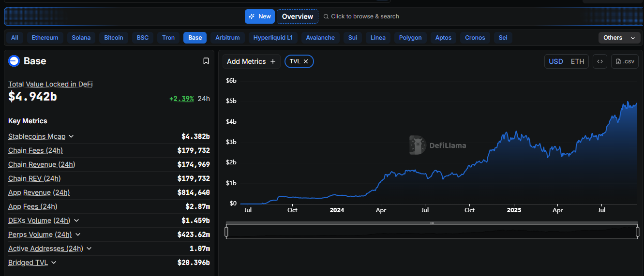Switch chart denomination to ETH
The height and width of the screenshot is (276, 644).
tap(577, 61)
